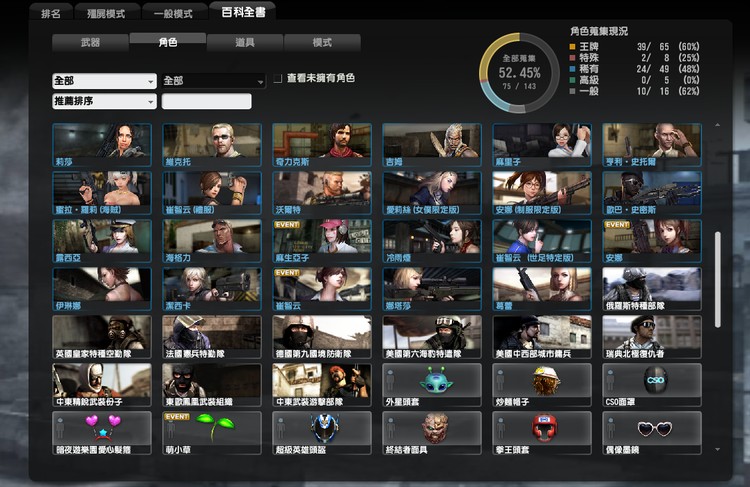This screenshot has height=487, width=750.
Task: Select the 俄羅斯特種部隊 character card
Action: click(652, 289)
